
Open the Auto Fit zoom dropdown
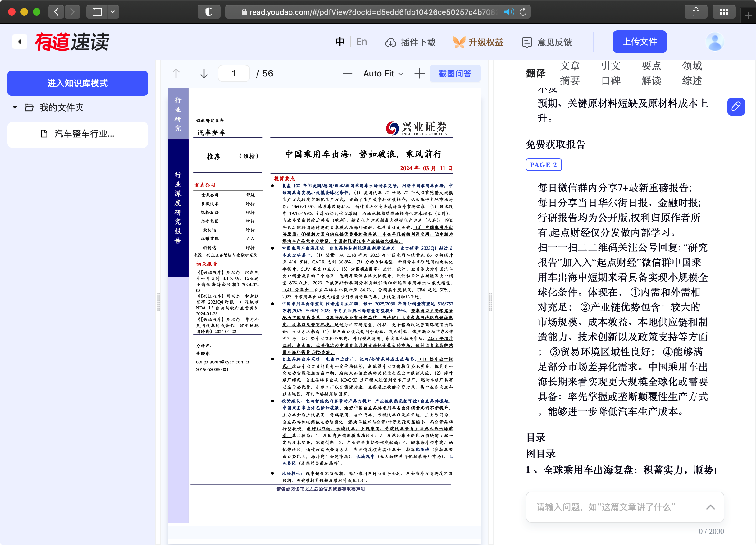383,73
